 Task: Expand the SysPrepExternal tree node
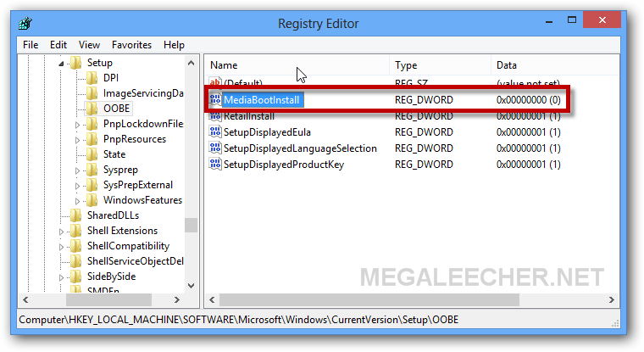[x=78, y=186]
